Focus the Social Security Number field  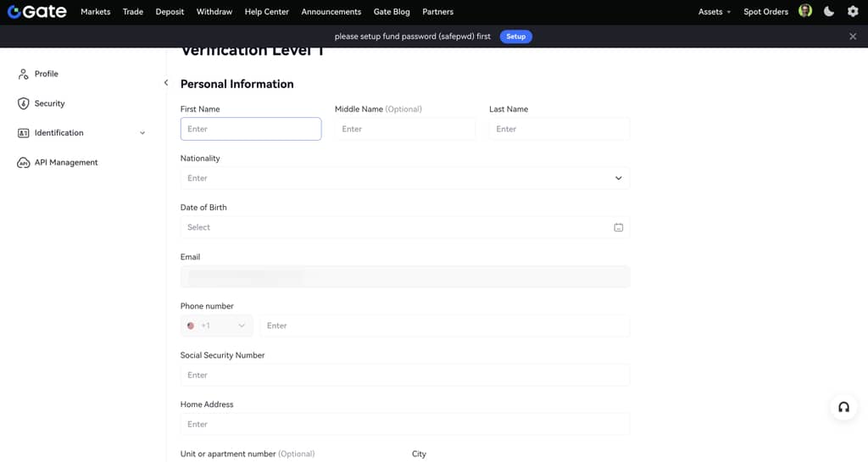click(405, 375)
